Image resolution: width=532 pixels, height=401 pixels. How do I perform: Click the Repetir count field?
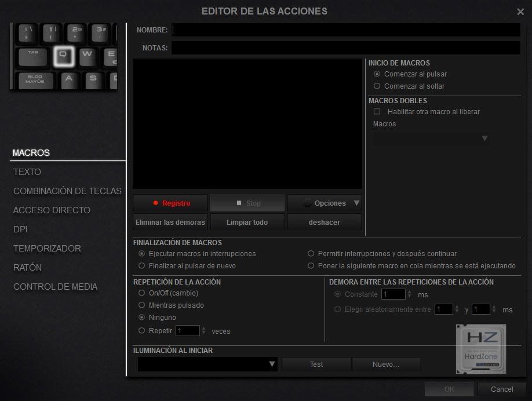coord(188,331)
